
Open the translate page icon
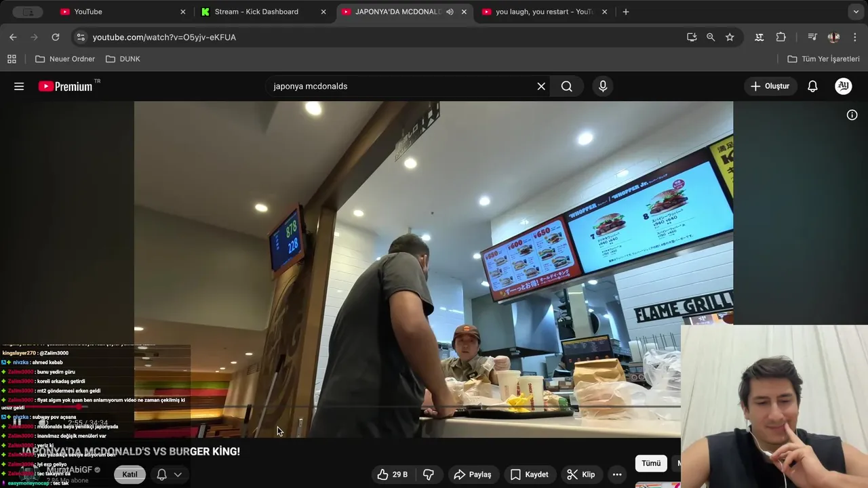tap(759, 37)
